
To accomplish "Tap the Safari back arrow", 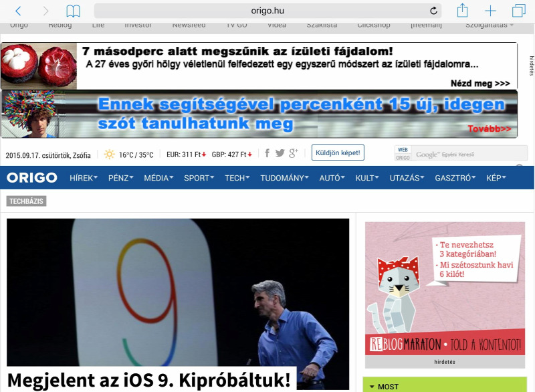I will [19, 11].
